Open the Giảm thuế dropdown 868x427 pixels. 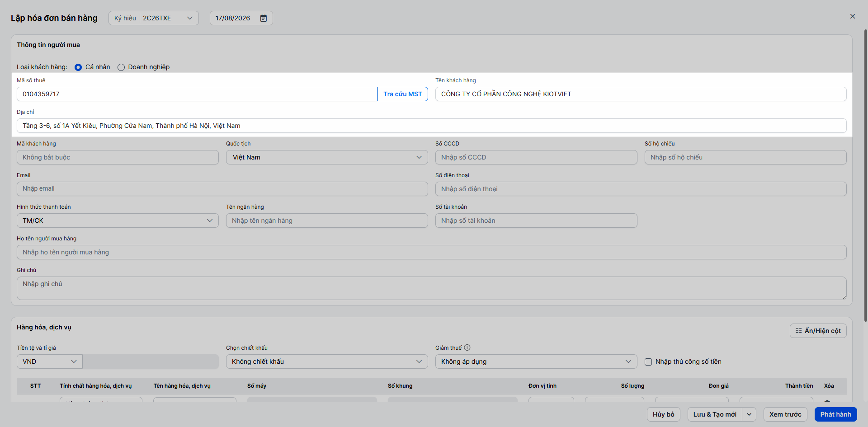point(536,361)
